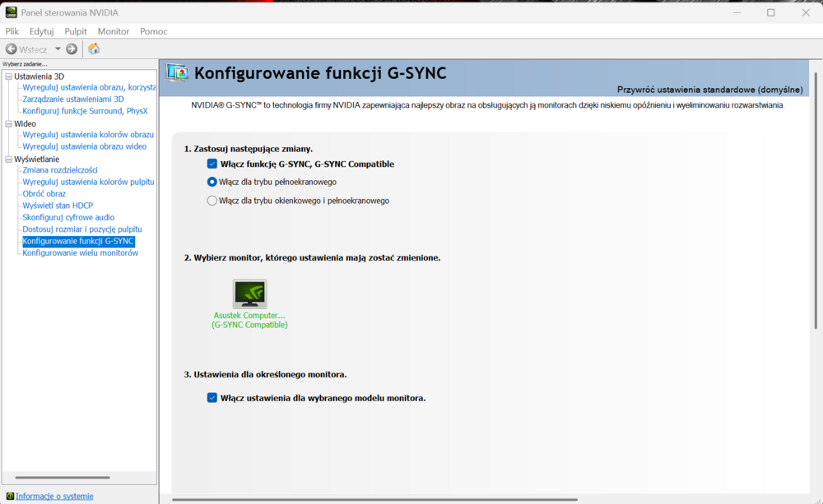Open Wyreguluj ustawienia kolorów pulpitu
The width and height of the screenshot is (823, 504).
(x=88, y=182)
